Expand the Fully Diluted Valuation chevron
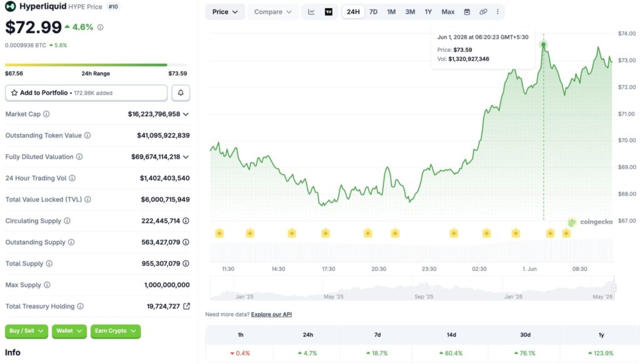The image size is (640, 364). (186, 157)
